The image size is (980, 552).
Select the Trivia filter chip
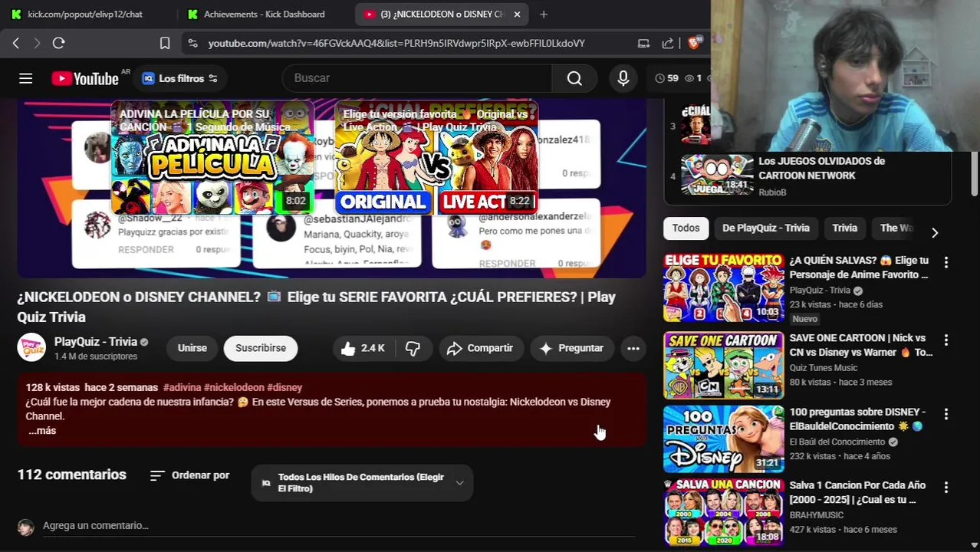click(844, 228)
